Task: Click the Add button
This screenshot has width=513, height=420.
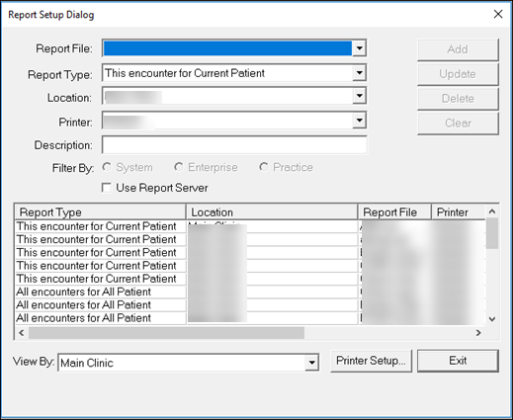Action: point(458,49)
